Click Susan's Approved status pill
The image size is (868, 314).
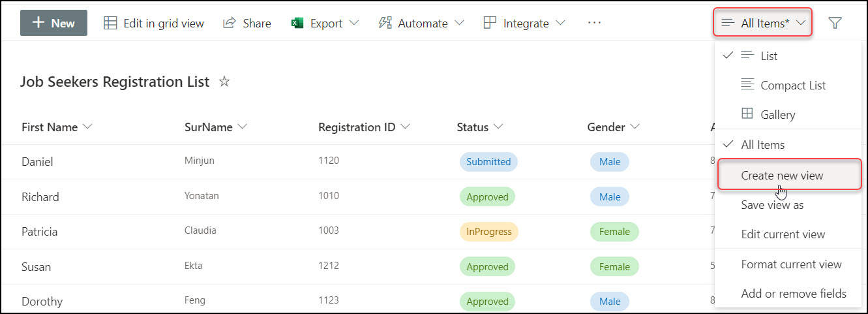coord(487,266)
